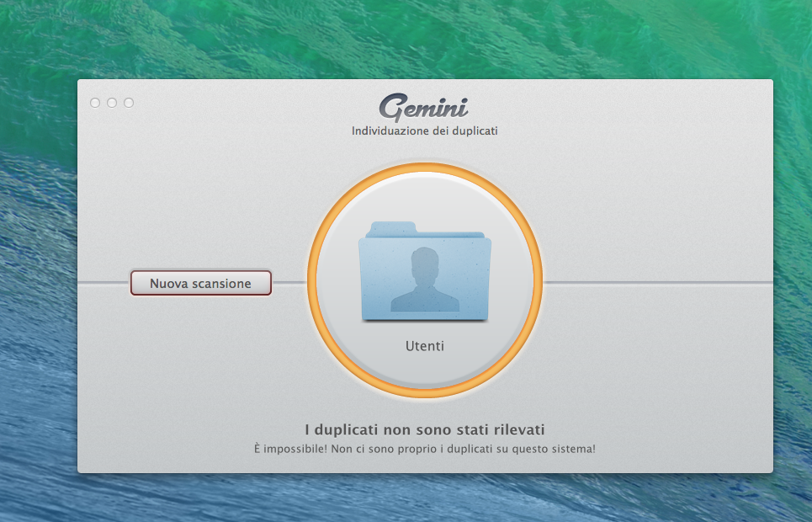Close the Gemini window
The height and width of the screenshot is (522, 812).
(95, 103)
